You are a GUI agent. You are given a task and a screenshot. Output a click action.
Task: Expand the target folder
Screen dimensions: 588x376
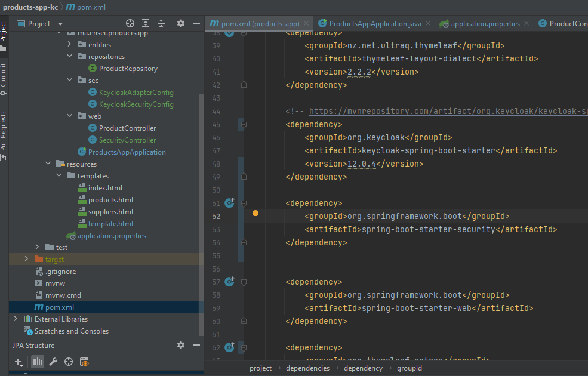26,259
